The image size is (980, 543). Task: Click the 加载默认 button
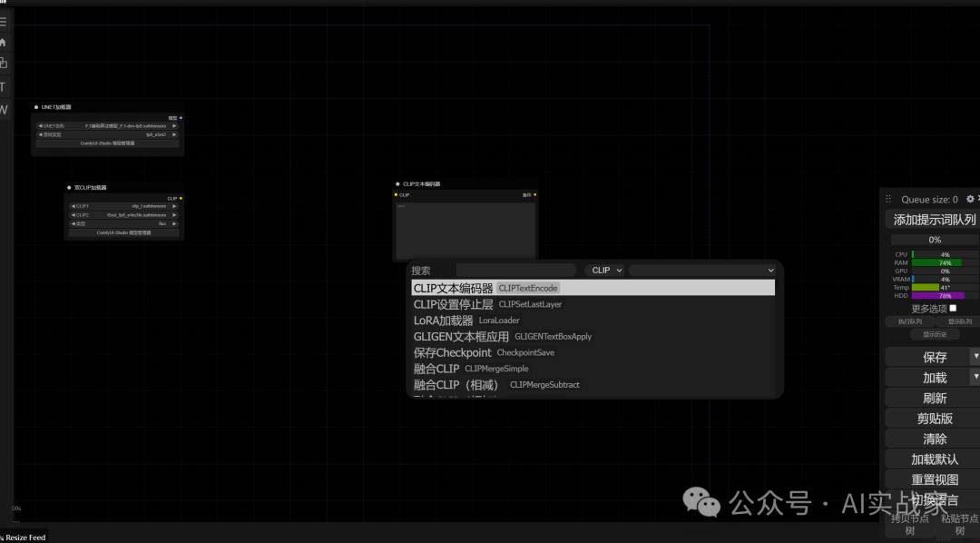pyautogui.click(x=933, y=459)
